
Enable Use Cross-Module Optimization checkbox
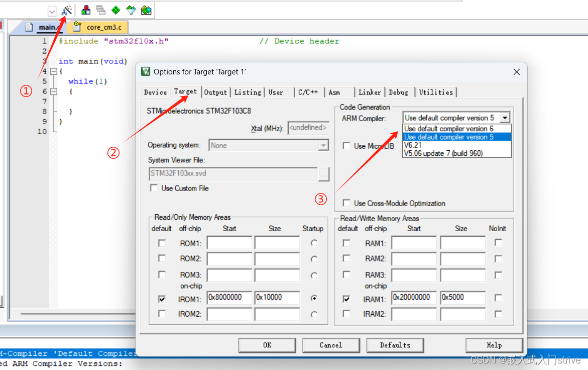click(x=346, y=203)
